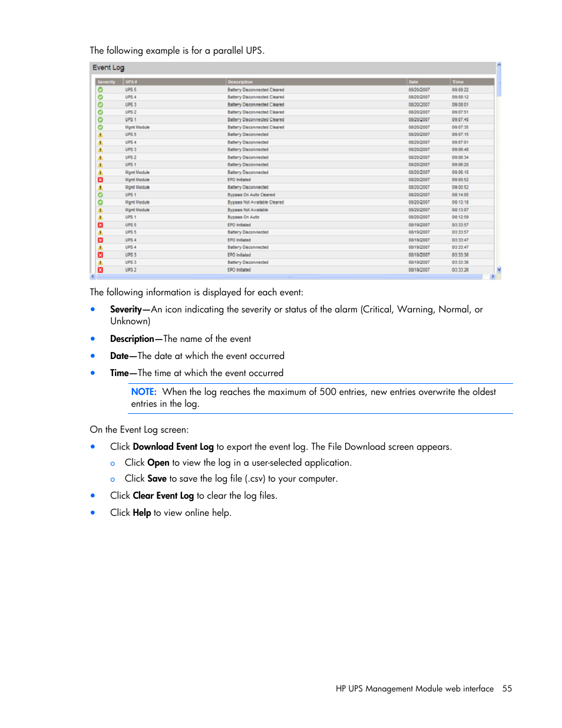Click the red critical icon for Mgmt Module EPO Initiated
This screenshot has width=562, height=728.
pos(100,180)
